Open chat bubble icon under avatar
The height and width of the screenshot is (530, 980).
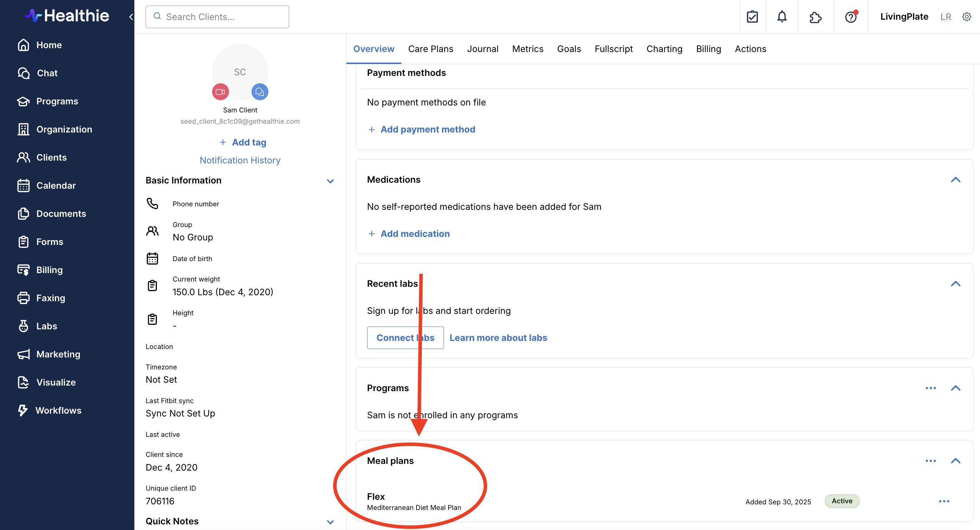[260, 92]
